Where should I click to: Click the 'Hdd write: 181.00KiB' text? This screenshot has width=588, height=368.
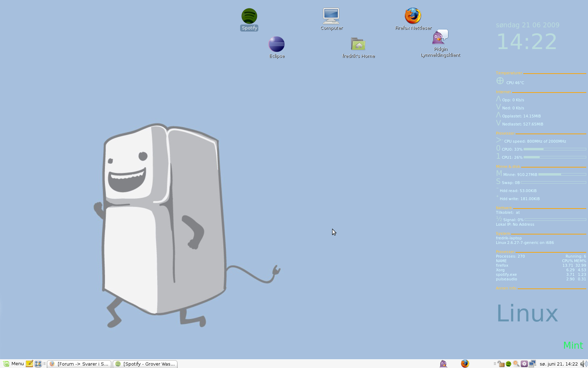coord(519,199)
